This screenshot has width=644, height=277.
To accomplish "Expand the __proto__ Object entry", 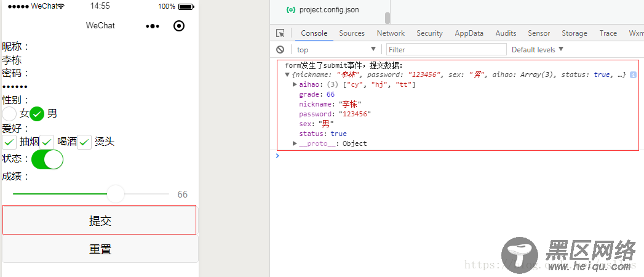I will click(x=295, y=143).
